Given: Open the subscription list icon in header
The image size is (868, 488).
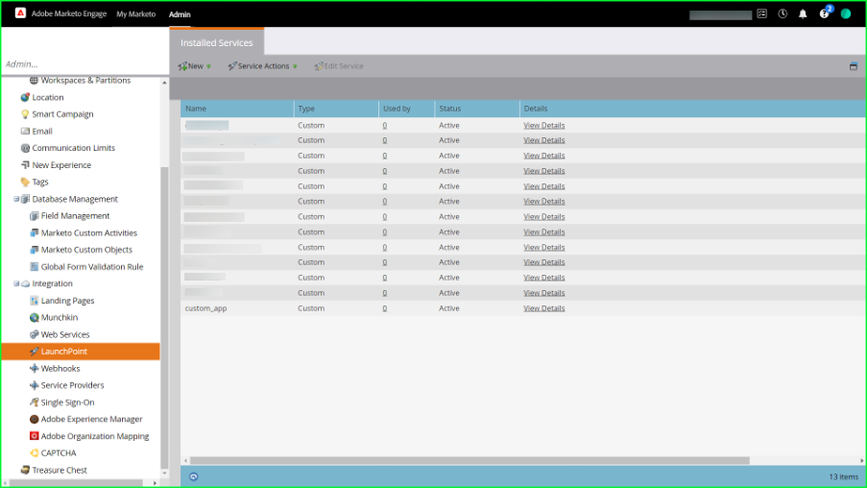Looking at the screenshot, I should click(x=762, y=13).
